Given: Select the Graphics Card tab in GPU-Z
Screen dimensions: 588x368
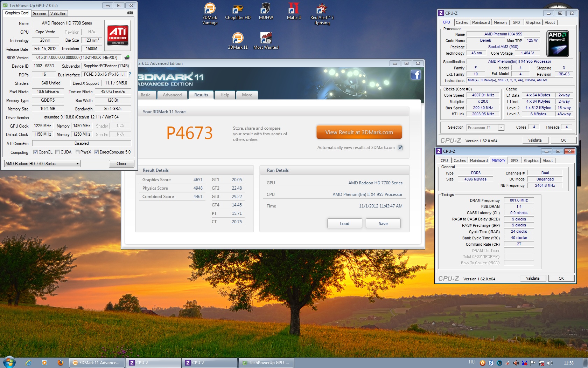Looking at the screenshot, I should click(x=17, y=13).
